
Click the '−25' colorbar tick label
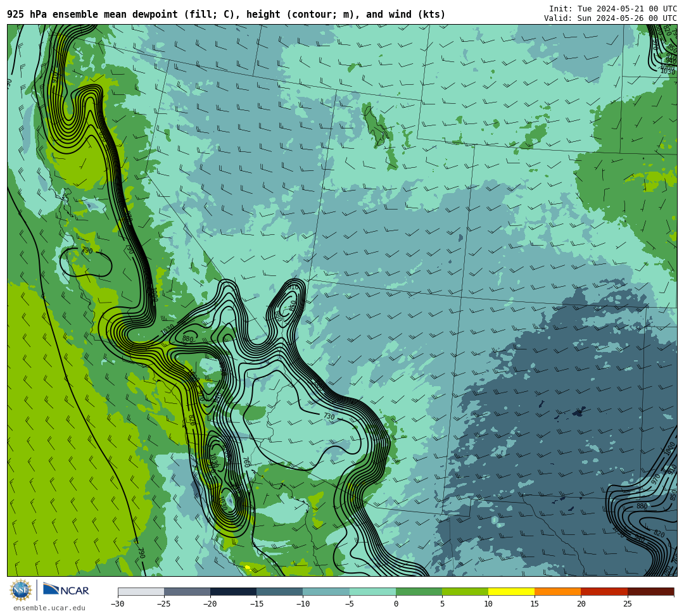[164, 604]
